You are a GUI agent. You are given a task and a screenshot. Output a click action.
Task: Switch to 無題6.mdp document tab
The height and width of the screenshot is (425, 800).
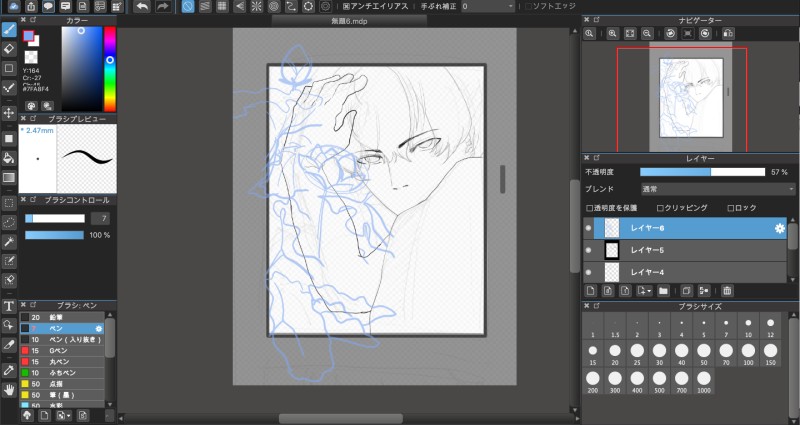[349, 21]
